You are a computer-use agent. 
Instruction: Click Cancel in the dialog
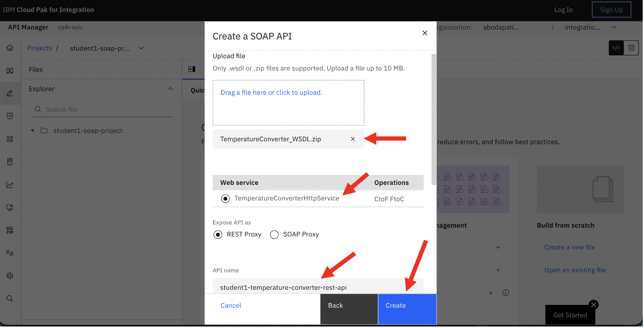pos(231,306)
